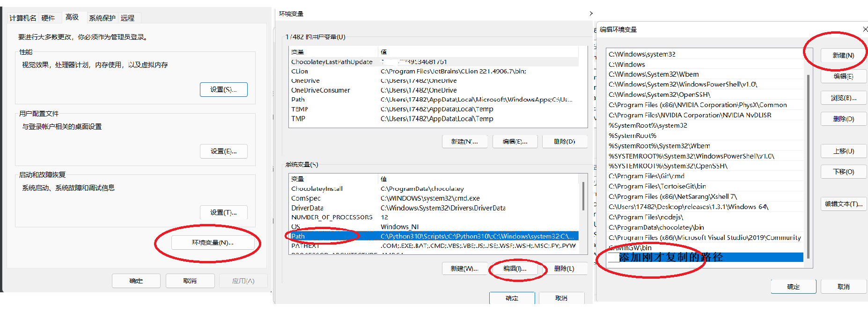The height and width of the screenshot is (311, 868).
Task: Select the NUMBER_OF_PROCESSORS system variable
Action: (434, 217)
